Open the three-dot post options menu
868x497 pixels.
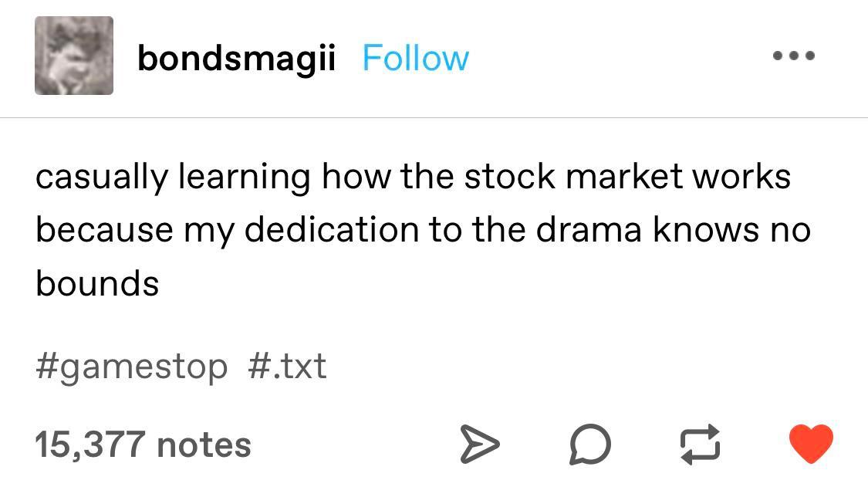795,56
